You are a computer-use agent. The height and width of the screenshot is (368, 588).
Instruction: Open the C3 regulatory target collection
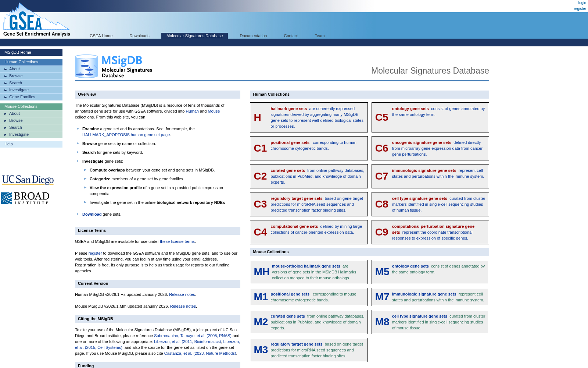click(x=309, y=204)
